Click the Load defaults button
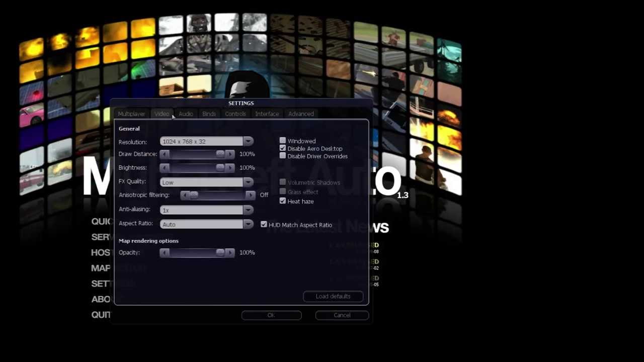This screenshot has width=644, height=362. (333, 297)
